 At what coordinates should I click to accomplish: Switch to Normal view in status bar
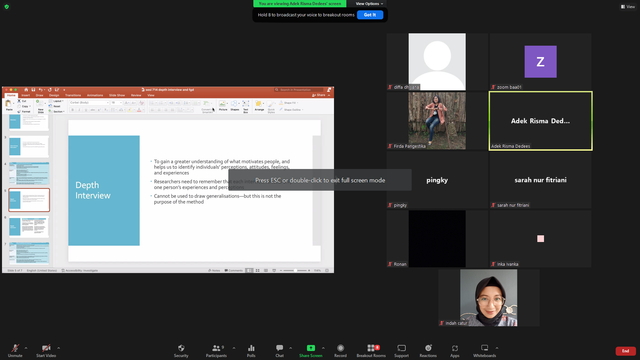(x=249, y=270)
